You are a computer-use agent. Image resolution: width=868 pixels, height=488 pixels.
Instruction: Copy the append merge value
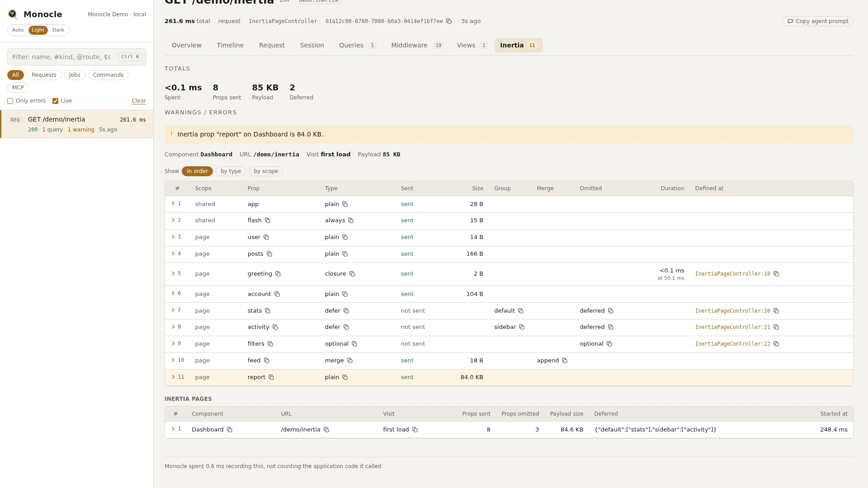tap(565, 361)
